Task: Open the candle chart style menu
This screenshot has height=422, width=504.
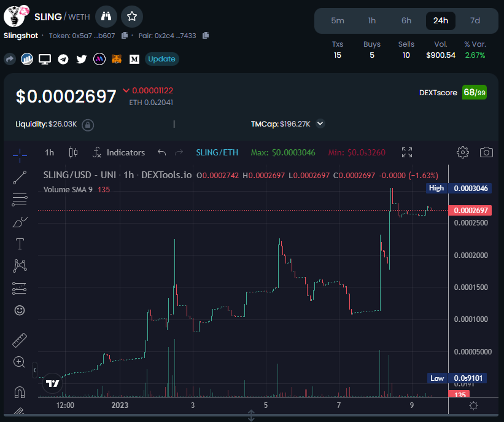Action: pos(73,152)
